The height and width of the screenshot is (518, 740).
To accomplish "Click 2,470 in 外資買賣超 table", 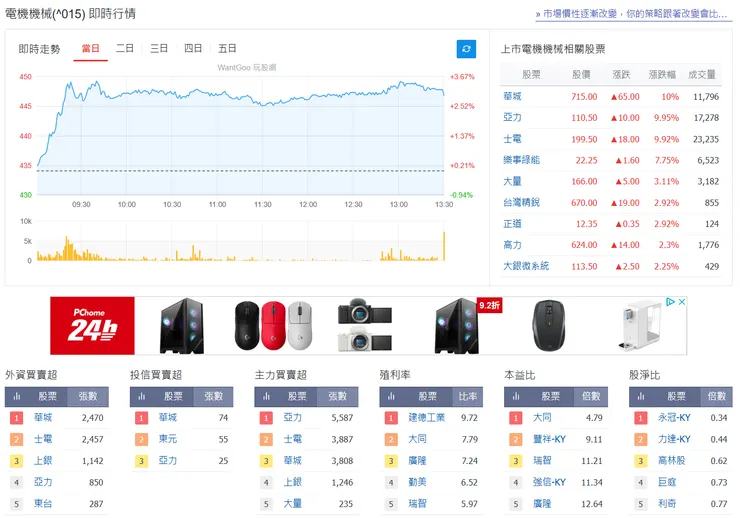I will click(92, 418).
